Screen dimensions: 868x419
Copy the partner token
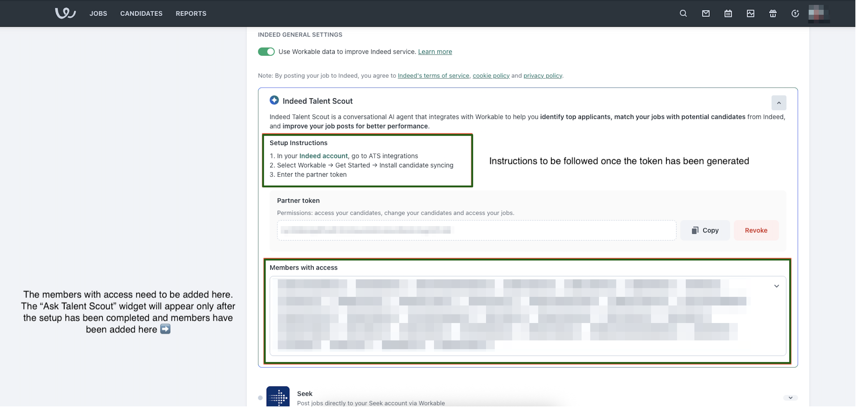[705, 230]
